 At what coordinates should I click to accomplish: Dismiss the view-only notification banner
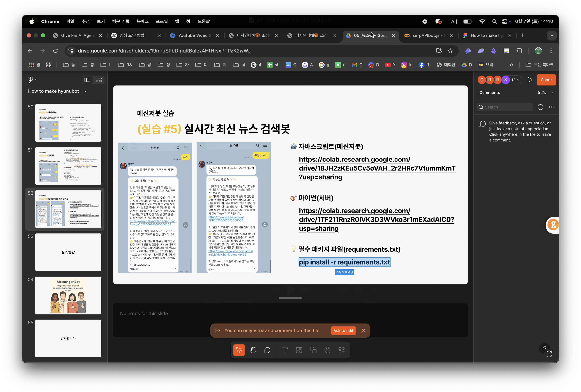tap(363, 330)
